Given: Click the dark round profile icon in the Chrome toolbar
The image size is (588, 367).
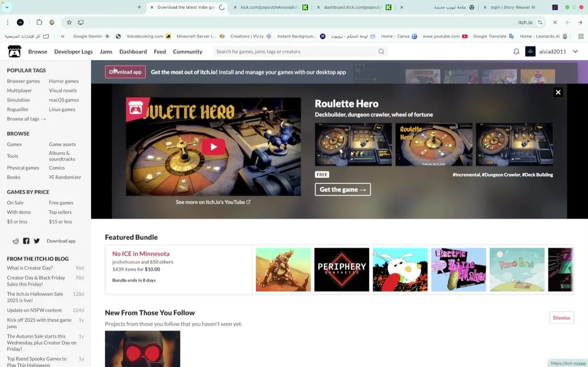Looking at the screenshot, I should coord(20,22).
